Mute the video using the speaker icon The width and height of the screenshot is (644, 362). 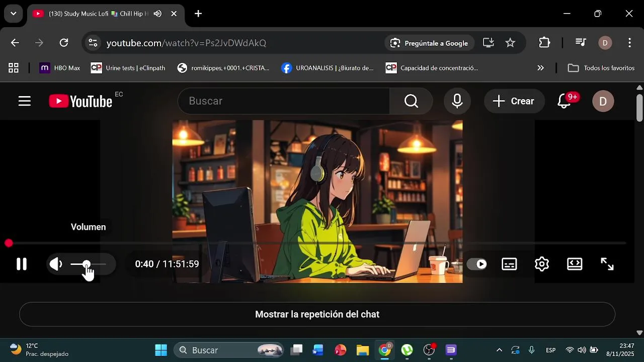click(x=56, y=264)
